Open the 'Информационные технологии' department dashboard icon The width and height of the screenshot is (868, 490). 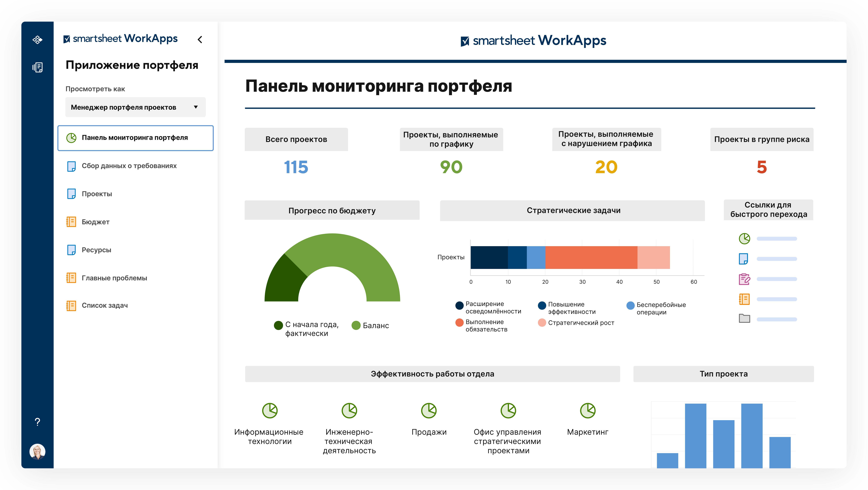(270, 411)
